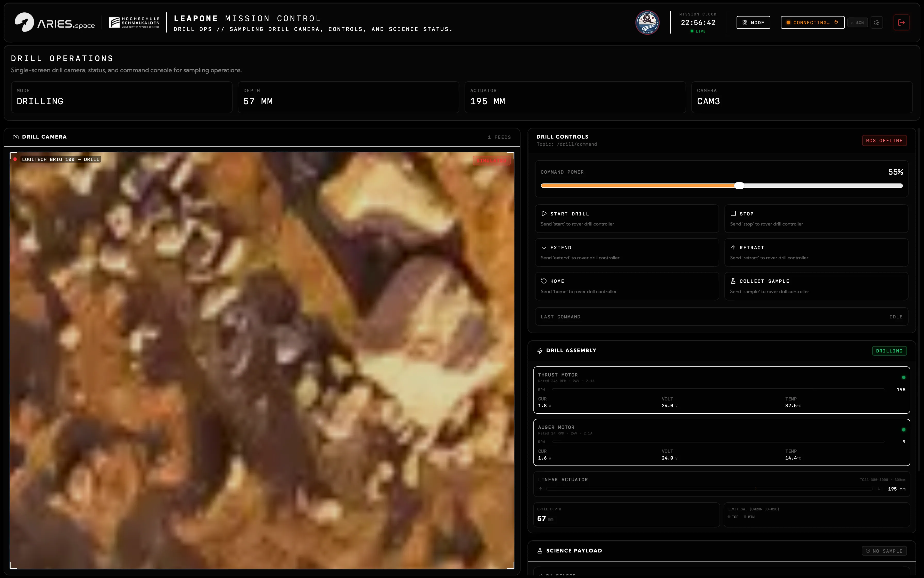
Task: Click the 55% command power value
Action: point(895,172)
